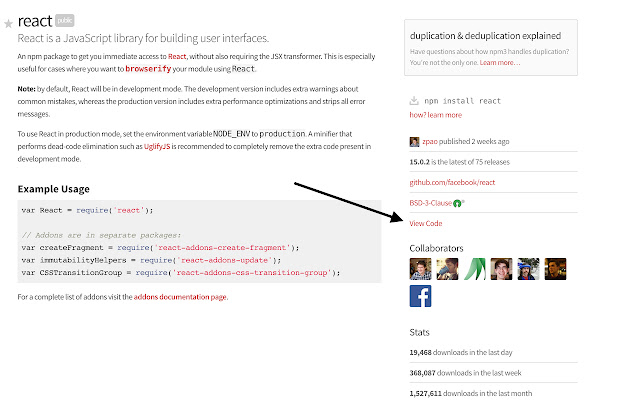This screenshot has height=400, width=640.
Task: Click the 'Addons are in separate packages' comment
Action: [101, 235]
